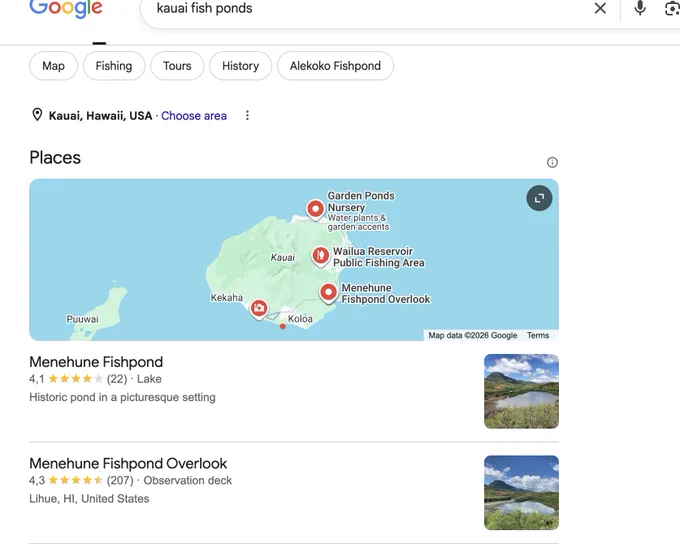
Task: Click the Map data ©2026 Google attribution
Action: click(x=473, y=335)
